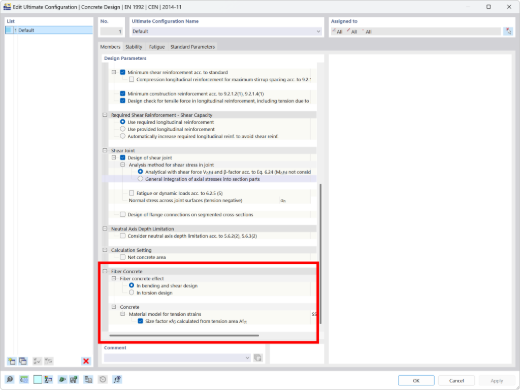Click the colored list icon beside the cyan square
The height and width of the screenshot is (390, 520).
[49, 379]
